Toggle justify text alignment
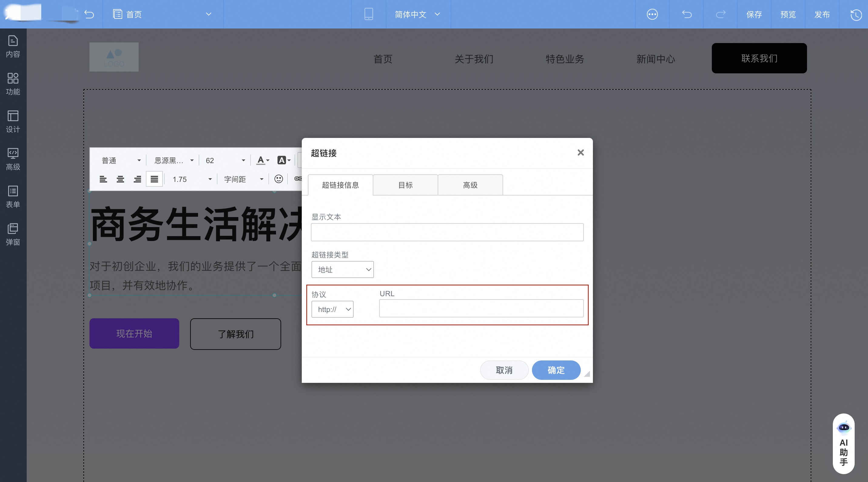The height and width of the screenshot is (482, 868). click(154, 179)
